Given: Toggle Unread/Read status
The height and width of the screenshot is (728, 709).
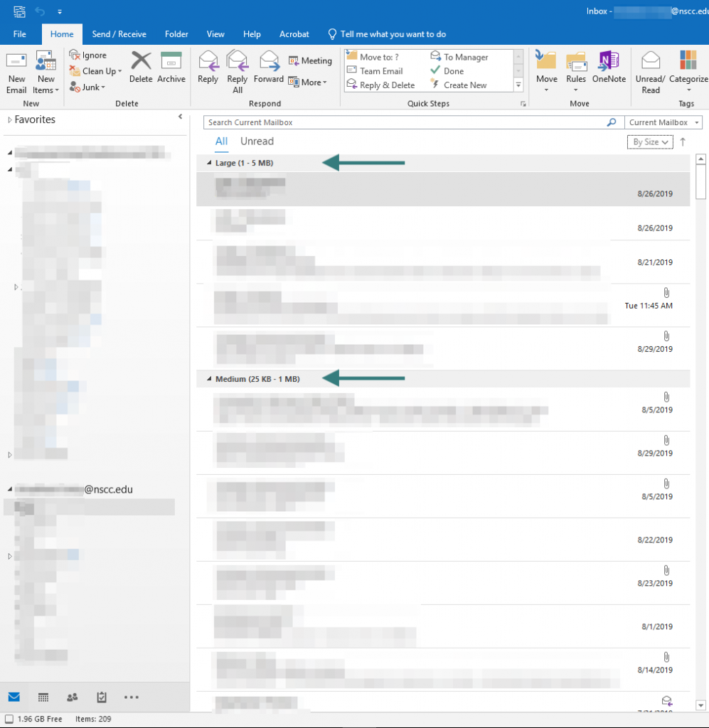Looking at the screenshot, I should (650, 73).
